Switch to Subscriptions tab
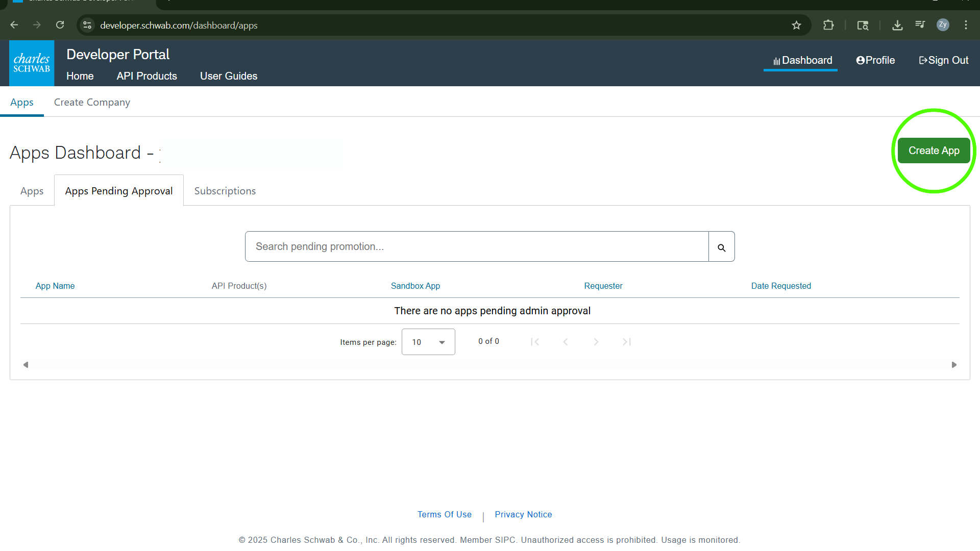The width and height of the screenshot is (980, 551). [x=225, y=191]
